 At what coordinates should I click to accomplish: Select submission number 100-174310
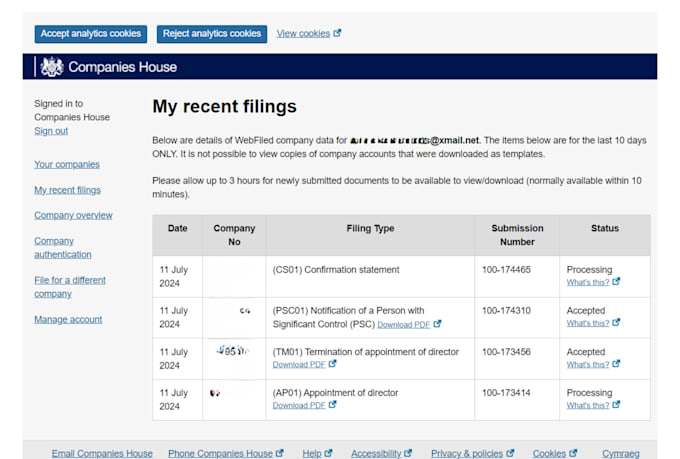(x=506, y=311)
